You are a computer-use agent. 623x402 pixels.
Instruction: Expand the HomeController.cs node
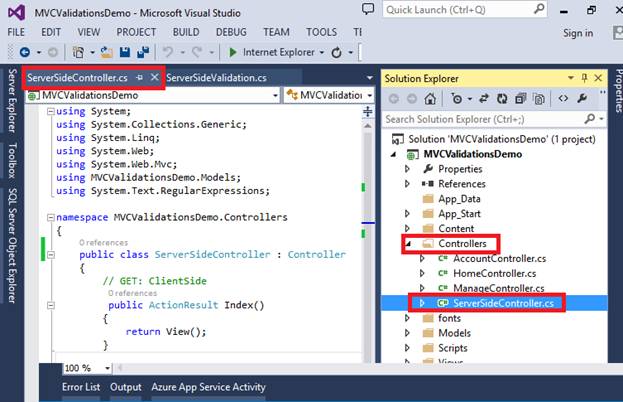(422, 273)
